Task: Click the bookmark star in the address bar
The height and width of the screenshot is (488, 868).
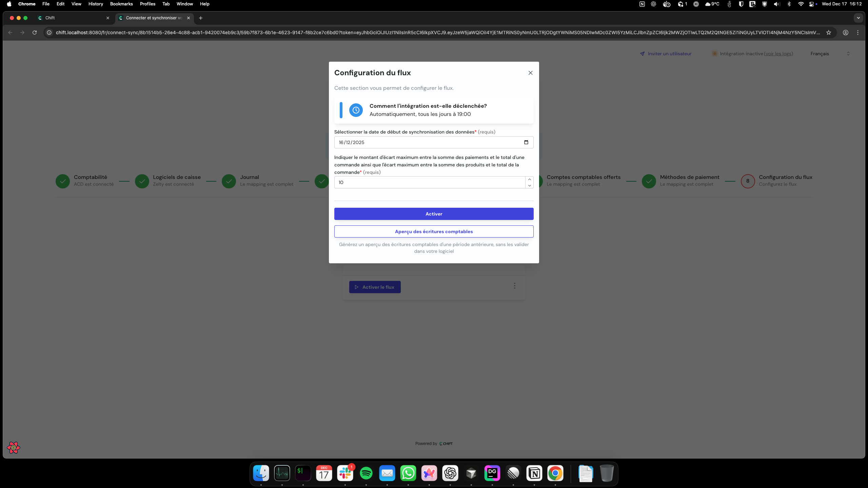Action: click(829, 32)
